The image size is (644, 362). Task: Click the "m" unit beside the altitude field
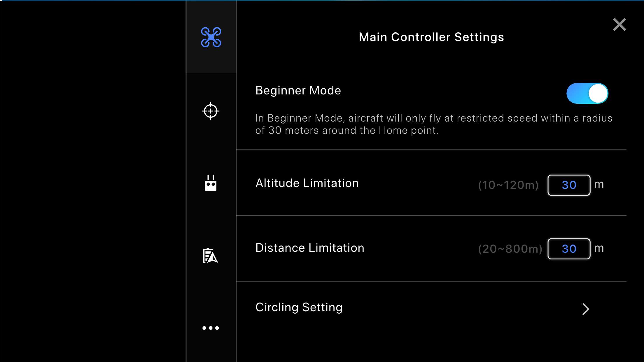[x=599, y=184]
